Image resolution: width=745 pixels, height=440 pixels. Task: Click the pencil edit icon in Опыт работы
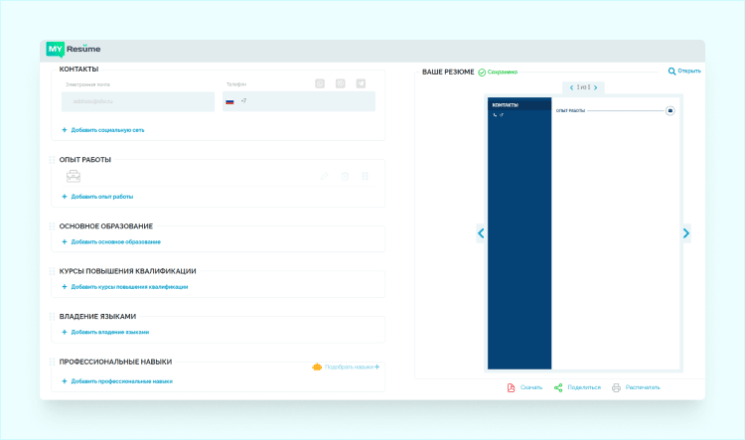click(323, 177)
